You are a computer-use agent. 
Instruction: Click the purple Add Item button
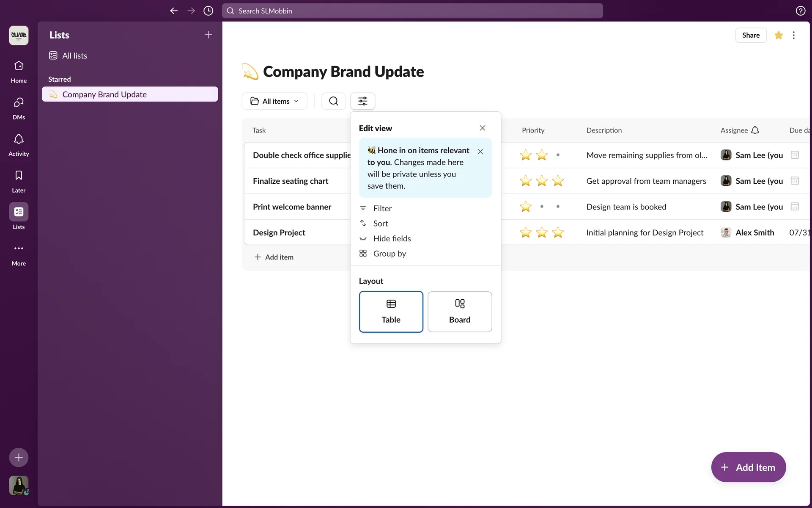748,467
